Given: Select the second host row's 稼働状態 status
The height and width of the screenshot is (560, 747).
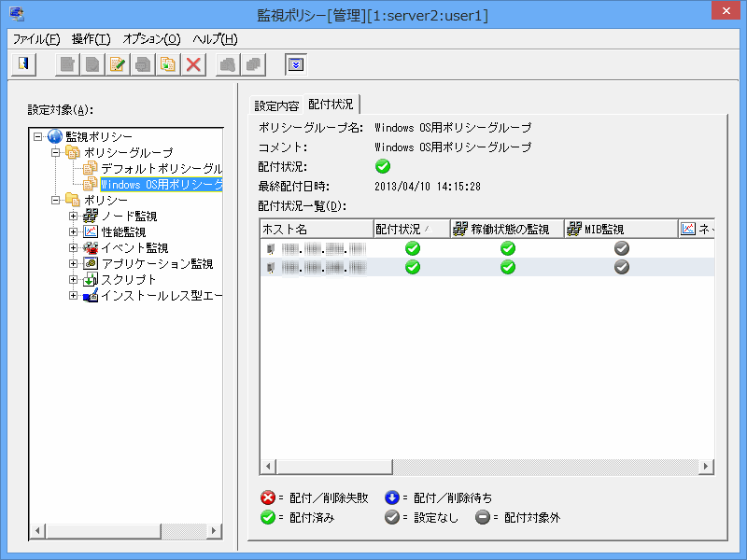Looking at the screenshot, I should point(507,267).
